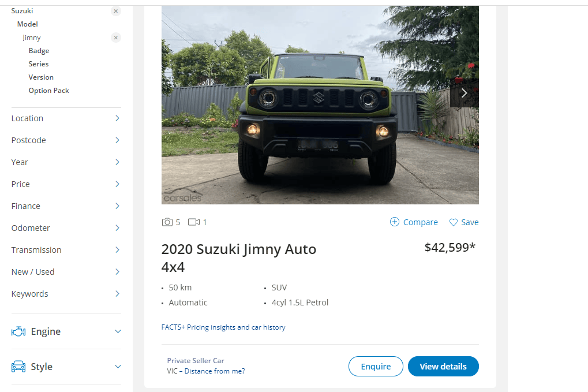Remove the Suzuki make filter
The image size is (588, 392).
pyautogui.click(x=116, y=11)
